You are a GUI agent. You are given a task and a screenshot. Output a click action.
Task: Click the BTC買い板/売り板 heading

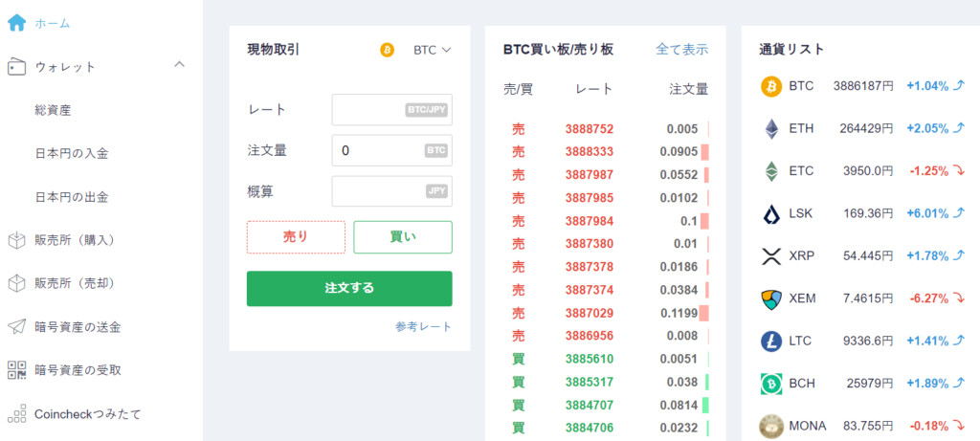point(558,50)
